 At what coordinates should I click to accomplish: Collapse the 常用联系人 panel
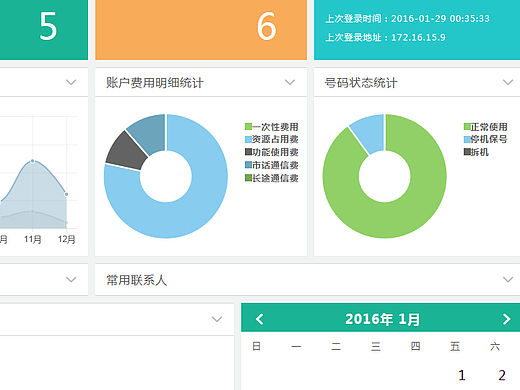coord(508,279)
